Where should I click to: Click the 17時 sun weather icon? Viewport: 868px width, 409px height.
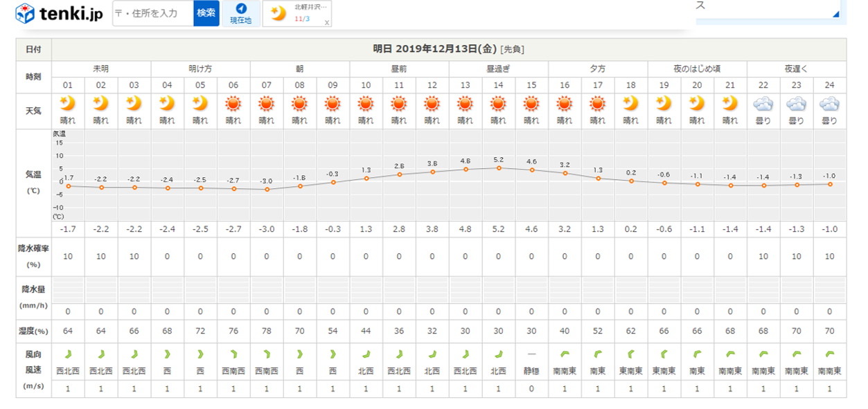(x=598, y=104)
